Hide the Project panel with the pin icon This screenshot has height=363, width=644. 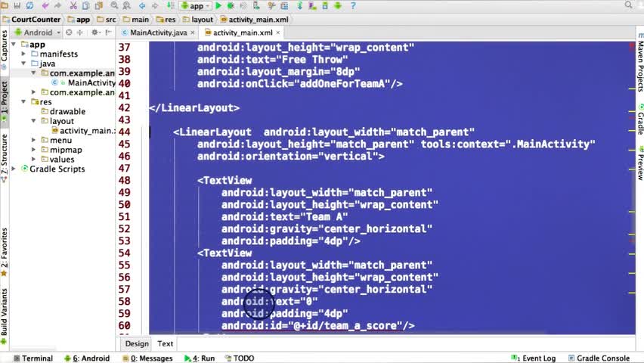click(x=108, y=32)
